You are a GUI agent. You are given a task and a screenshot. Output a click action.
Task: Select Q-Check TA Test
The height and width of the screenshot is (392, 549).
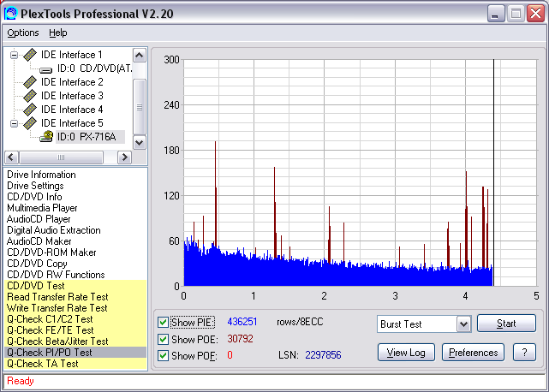(x=75, y=364)
